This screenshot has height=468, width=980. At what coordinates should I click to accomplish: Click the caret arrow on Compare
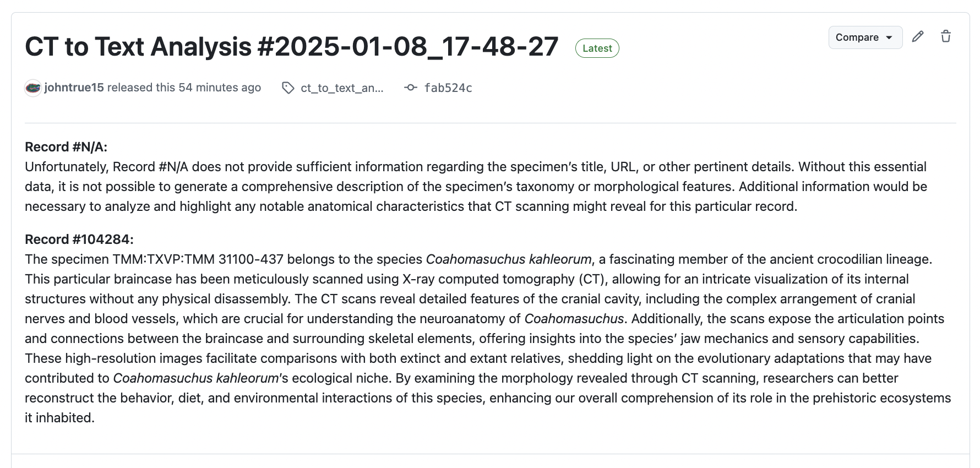click(889, 37)
